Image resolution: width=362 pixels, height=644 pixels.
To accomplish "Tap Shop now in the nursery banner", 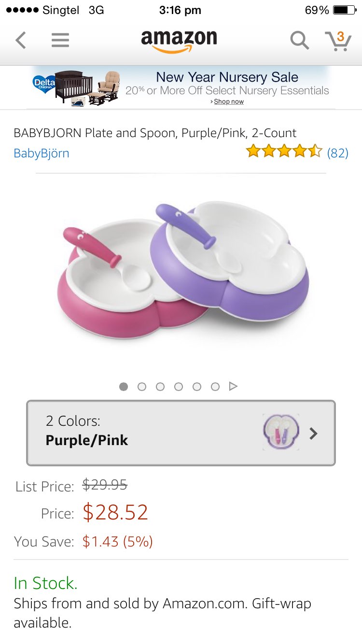I will point(228,102).
